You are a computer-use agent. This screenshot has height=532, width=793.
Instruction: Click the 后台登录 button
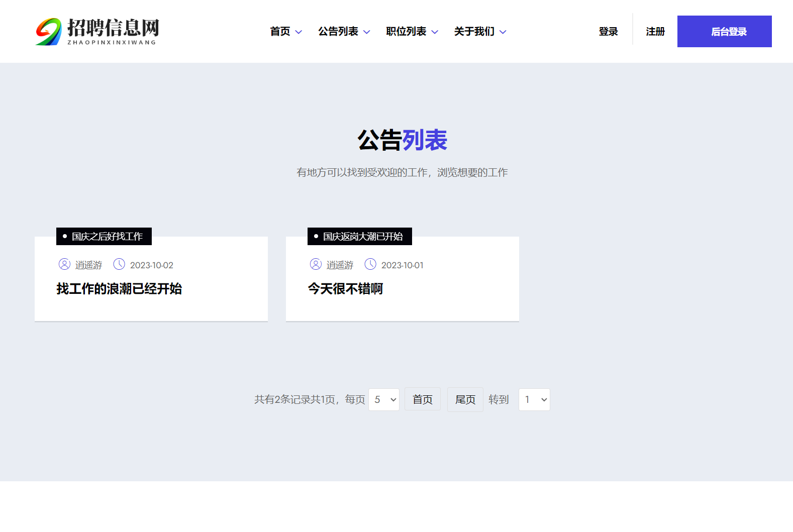tap(725, 32)
